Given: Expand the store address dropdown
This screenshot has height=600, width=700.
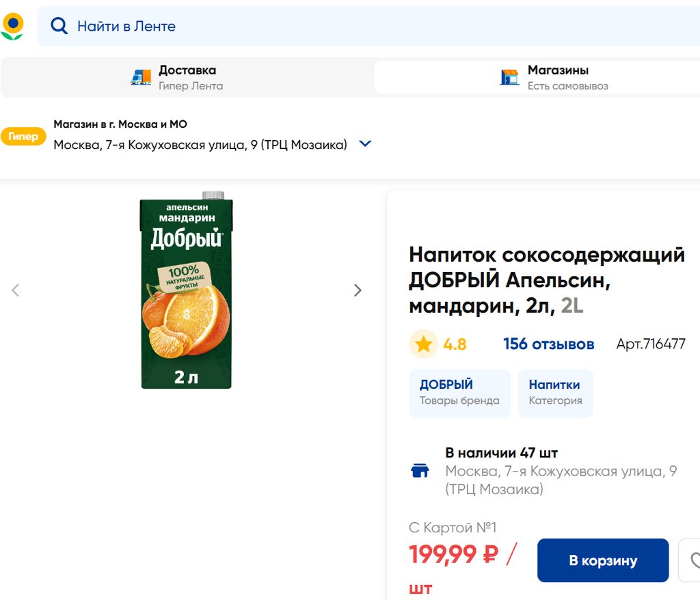Looking at the screenshot, I should coord(365,144).
